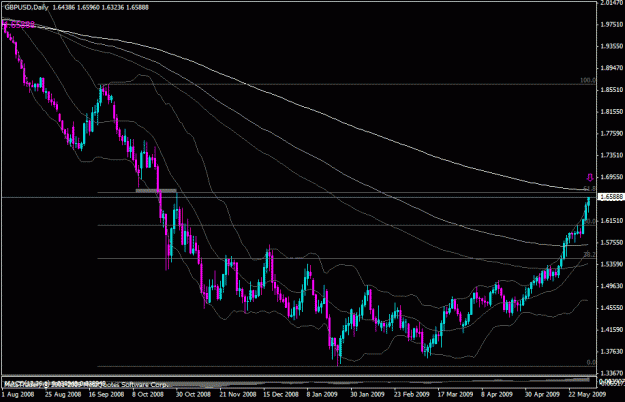Click the 30 Apr 2009 date label

(542, 394)
